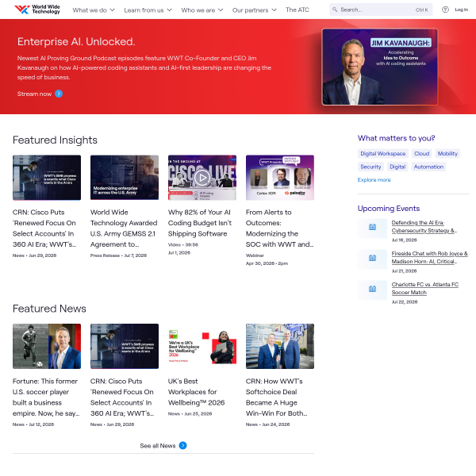476x476 pixels.
Task: Click calendar icon for Defending the AI Era
Action: pyautogui.click(x=373, y=227)
